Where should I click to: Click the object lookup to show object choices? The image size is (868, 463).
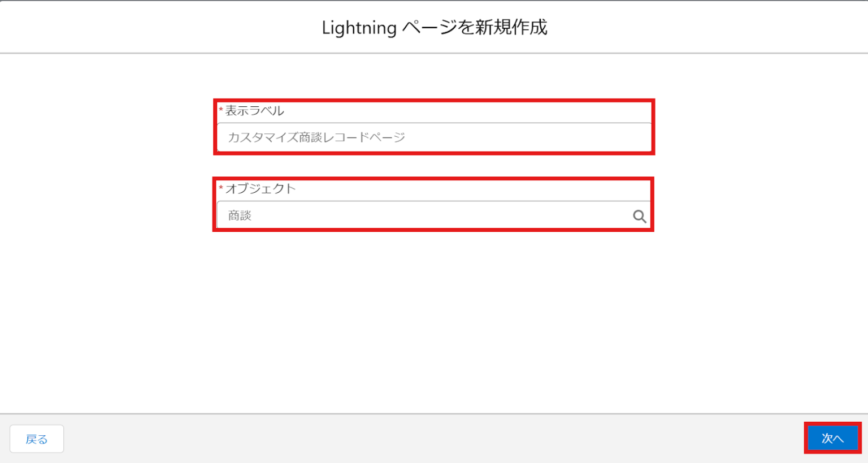pyautogui.click(x=418, y=215)
